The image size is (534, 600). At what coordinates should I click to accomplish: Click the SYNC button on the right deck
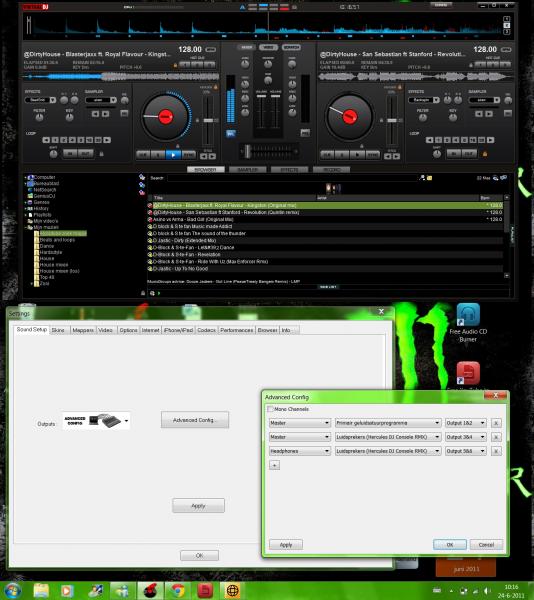(373, 155)
